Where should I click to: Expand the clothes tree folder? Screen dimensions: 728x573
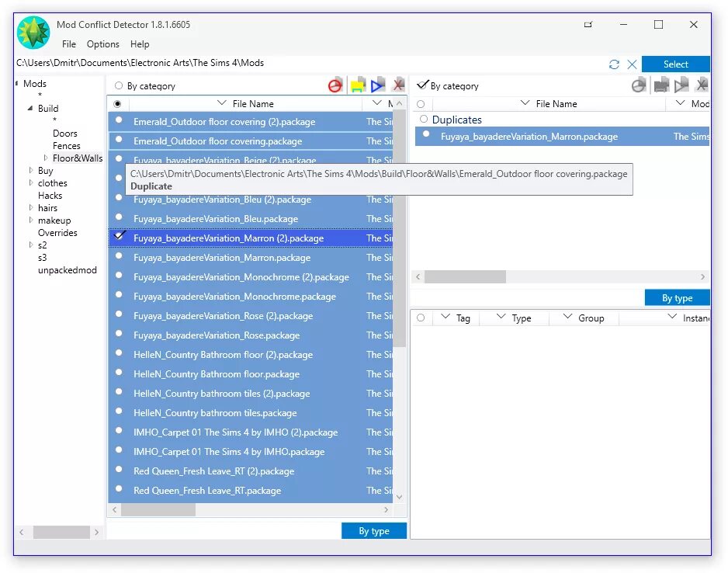pyautogui.click(x=30, y=183)
